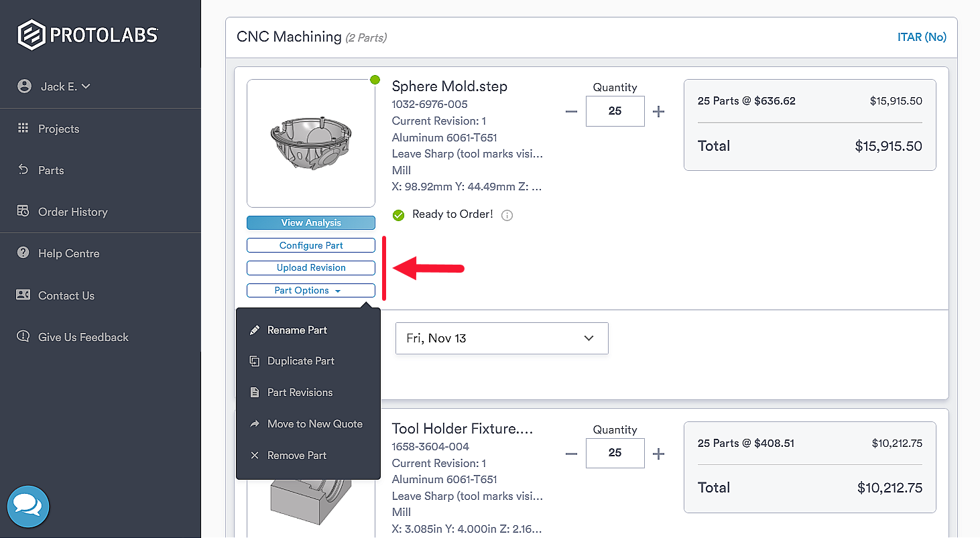Go to Parts in the sidebar

point(51,170)
